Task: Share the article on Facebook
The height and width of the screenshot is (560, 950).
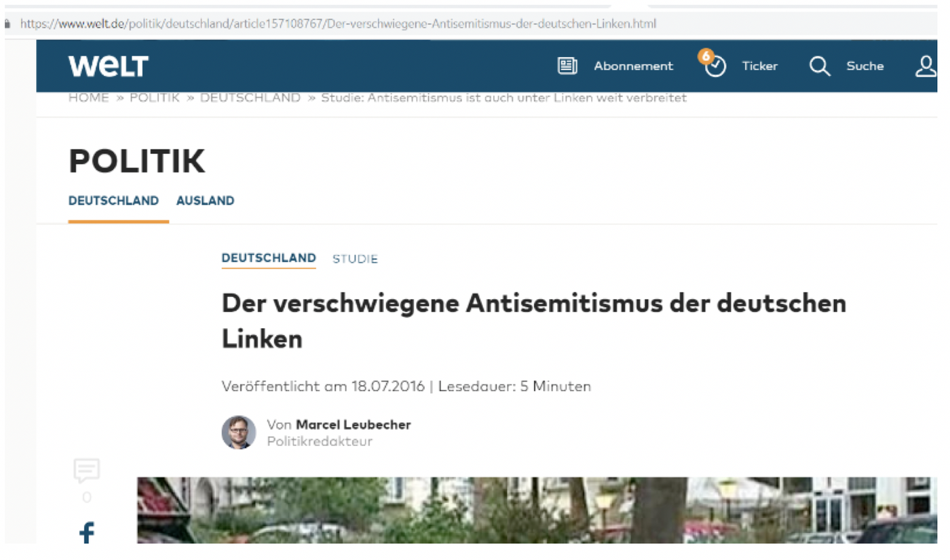Action: 87,532
